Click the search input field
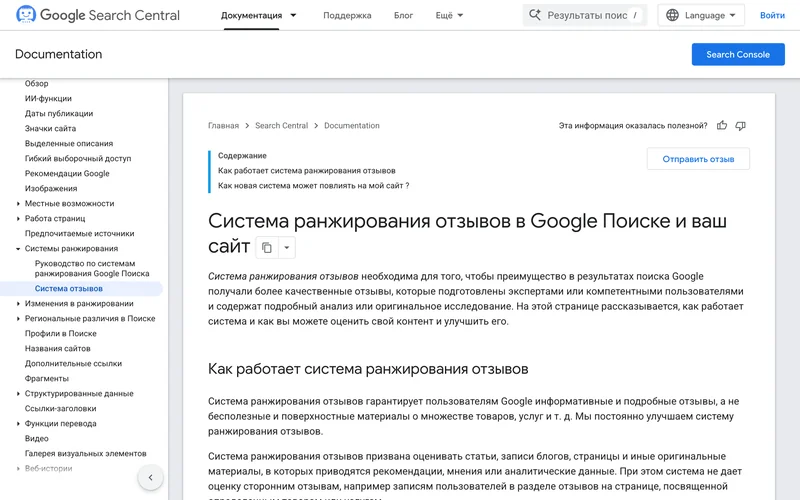The width and height of the screenshot is (800, 500). (585, 15)
